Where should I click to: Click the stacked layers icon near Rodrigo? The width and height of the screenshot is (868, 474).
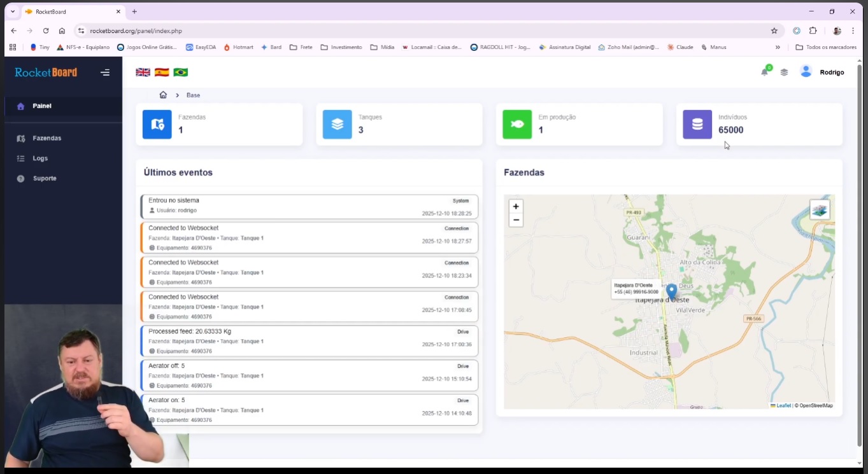tap(784, 72)
